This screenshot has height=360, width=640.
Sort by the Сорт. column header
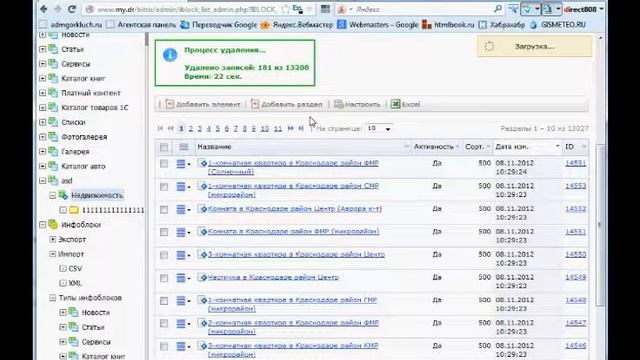tap(477, 147)
